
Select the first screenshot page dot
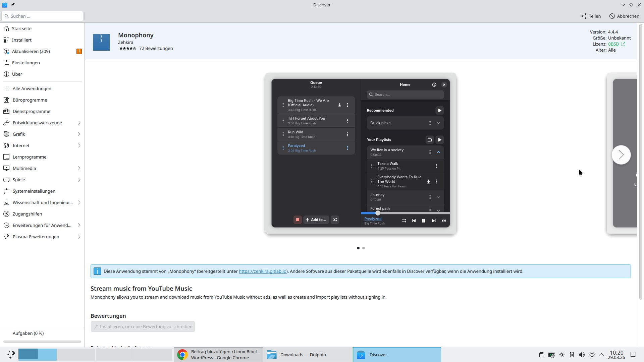(x=358, y=248)
